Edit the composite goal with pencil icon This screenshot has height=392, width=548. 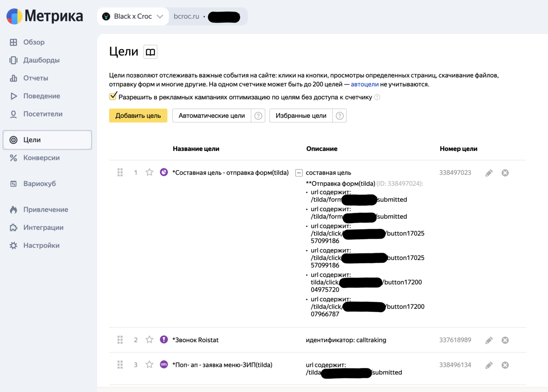click(489, 173)
